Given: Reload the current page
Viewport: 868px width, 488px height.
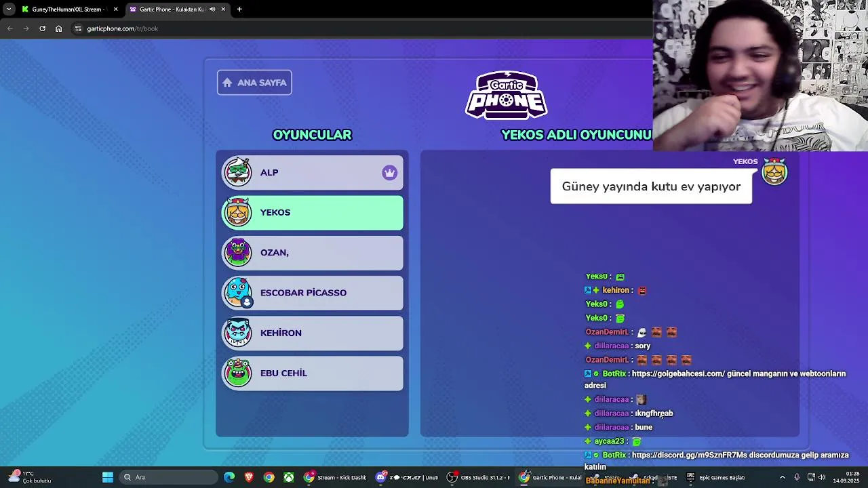Looking at the screenshot, I should point(42,28).
